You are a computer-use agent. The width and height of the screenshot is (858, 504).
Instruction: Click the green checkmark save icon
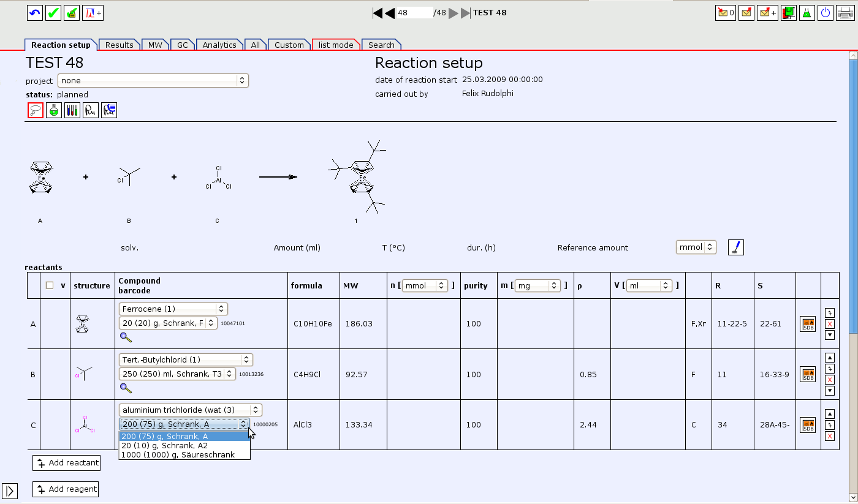[53, 13]
